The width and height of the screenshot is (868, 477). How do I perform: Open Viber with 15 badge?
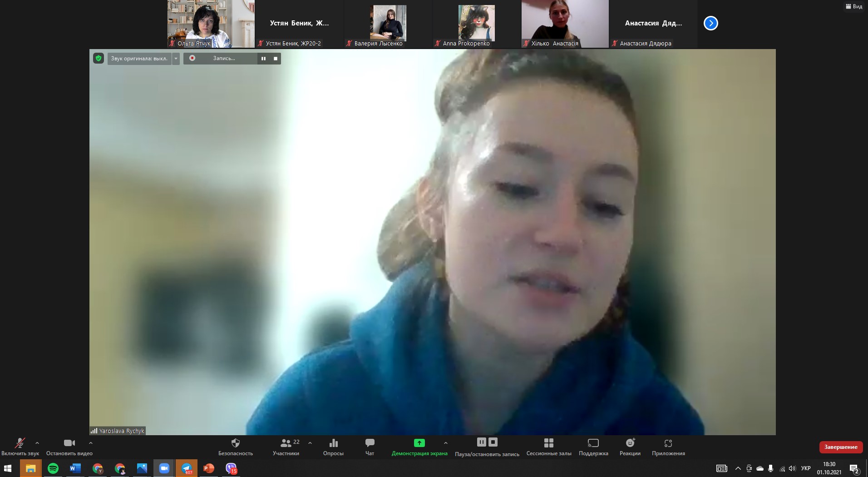pyautogui.click(x=231, y=468)
